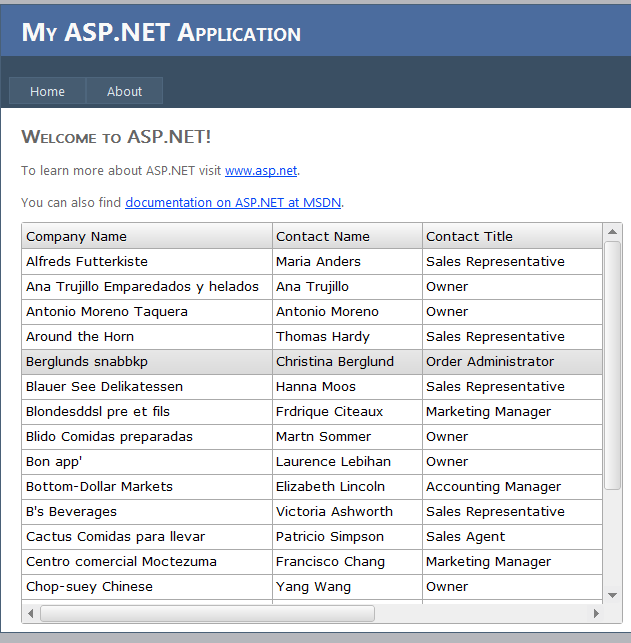This screenshot has height=643, width=631.
Task: Click Sales Representative in Victoria Ashworth row
Action: click(512, 512)
